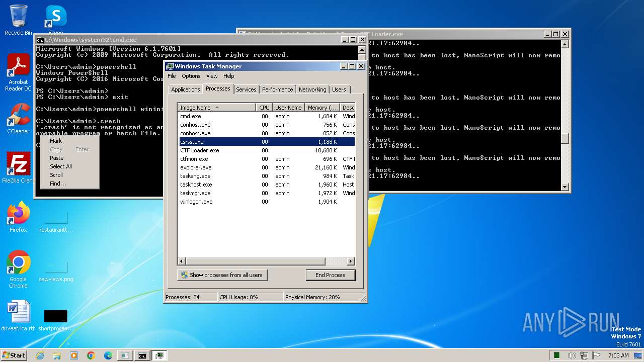
Task: Switch to Networking tab
Action: [312, 89]
